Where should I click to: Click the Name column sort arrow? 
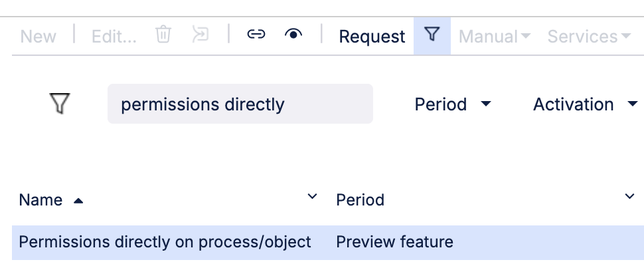[x=78, y=201]
